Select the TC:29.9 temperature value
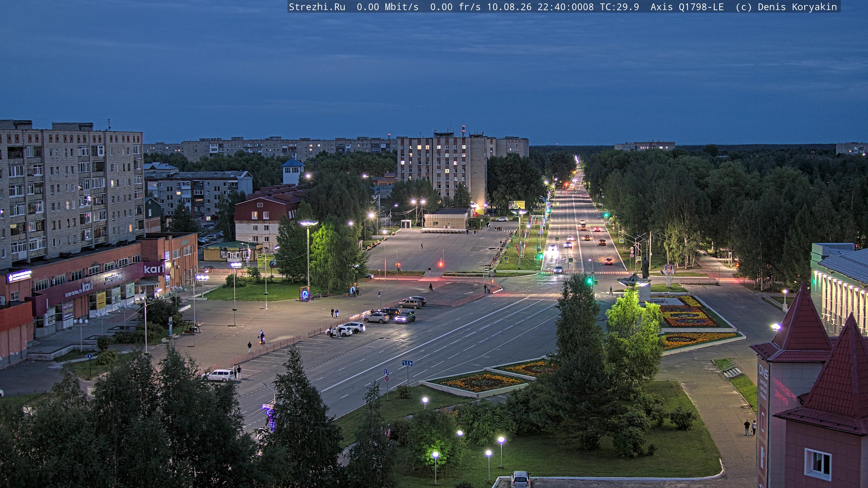Screen dimensions: 868x488 [619, 7]
